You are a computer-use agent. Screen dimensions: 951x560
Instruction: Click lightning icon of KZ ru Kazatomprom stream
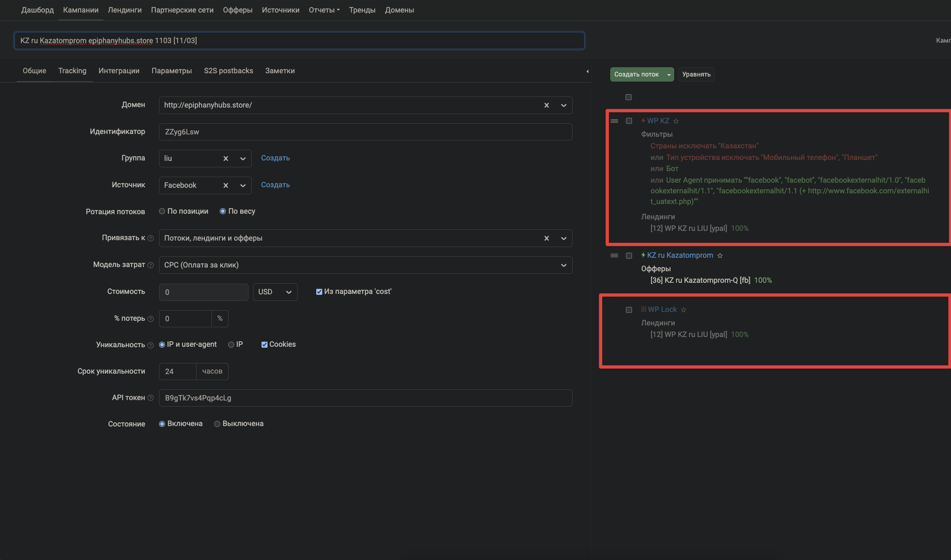coord(643,255)
